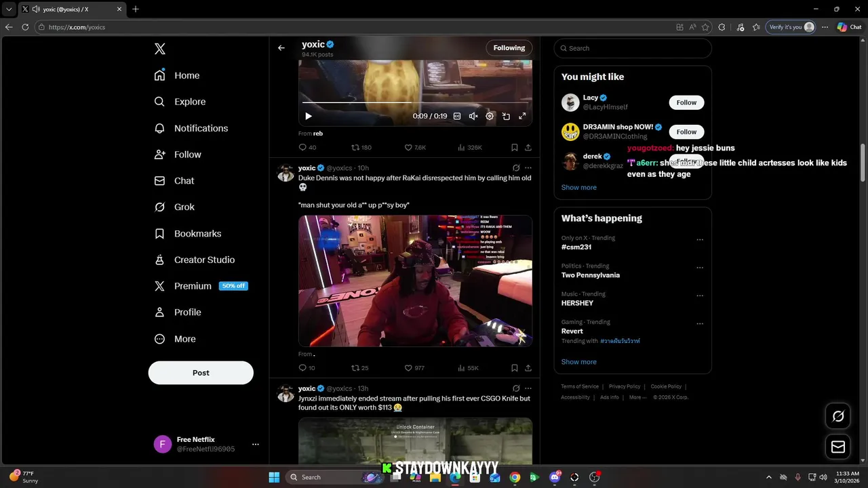Open options for HERSHEY trend
868x488 pixels.
point(700,296)
